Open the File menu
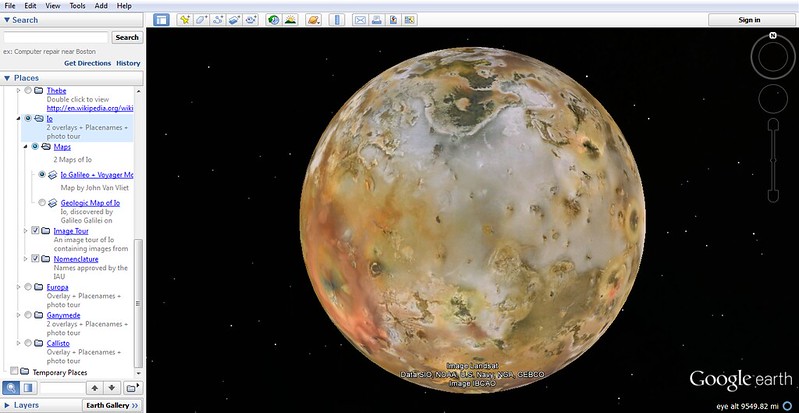Screen dimensions: 799x413 pos(10,6)
